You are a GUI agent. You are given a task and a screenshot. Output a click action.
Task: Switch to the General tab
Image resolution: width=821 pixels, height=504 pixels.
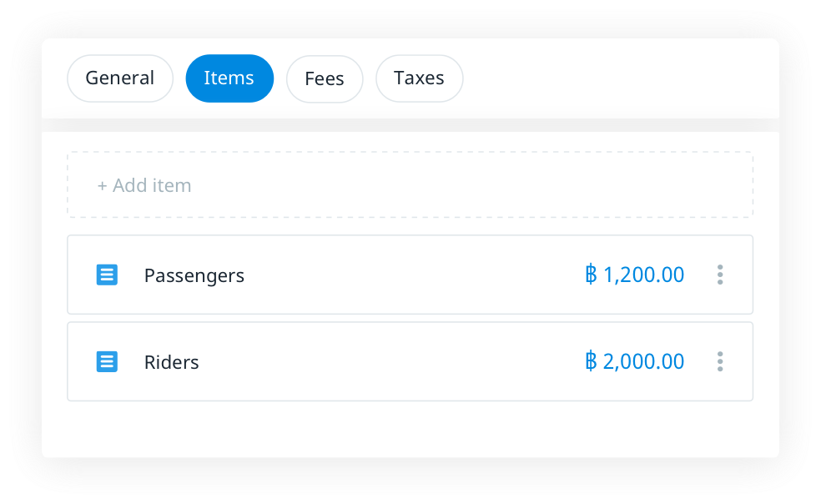point(120,78)
